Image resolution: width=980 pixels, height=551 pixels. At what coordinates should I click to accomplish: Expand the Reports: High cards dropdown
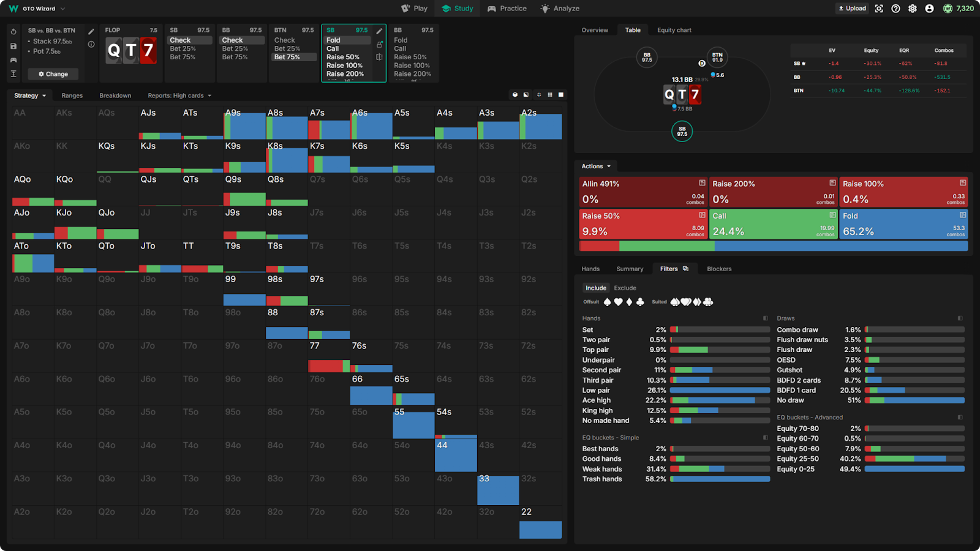point(179,96)
